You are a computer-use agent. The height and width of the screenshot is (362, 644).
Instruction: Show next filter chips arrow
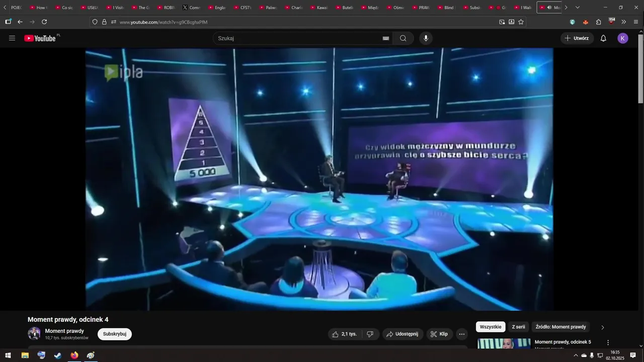click(x=603, y=327)
